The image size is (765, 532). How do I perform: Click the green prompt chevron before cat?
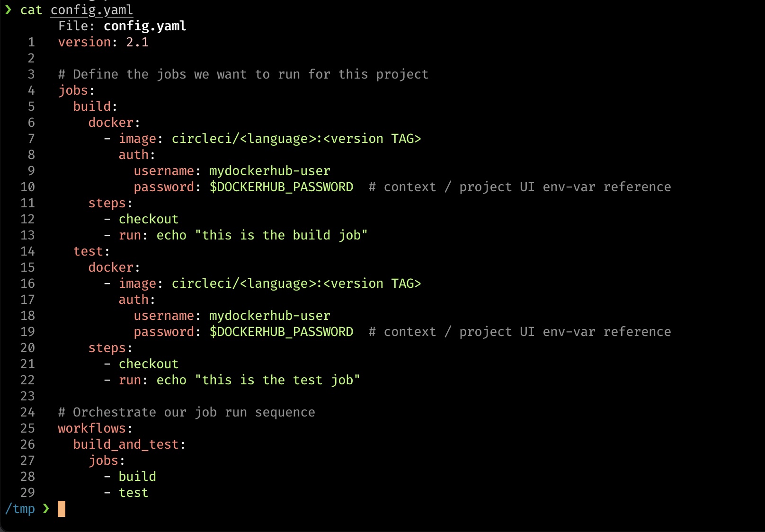tap(8, 10)
